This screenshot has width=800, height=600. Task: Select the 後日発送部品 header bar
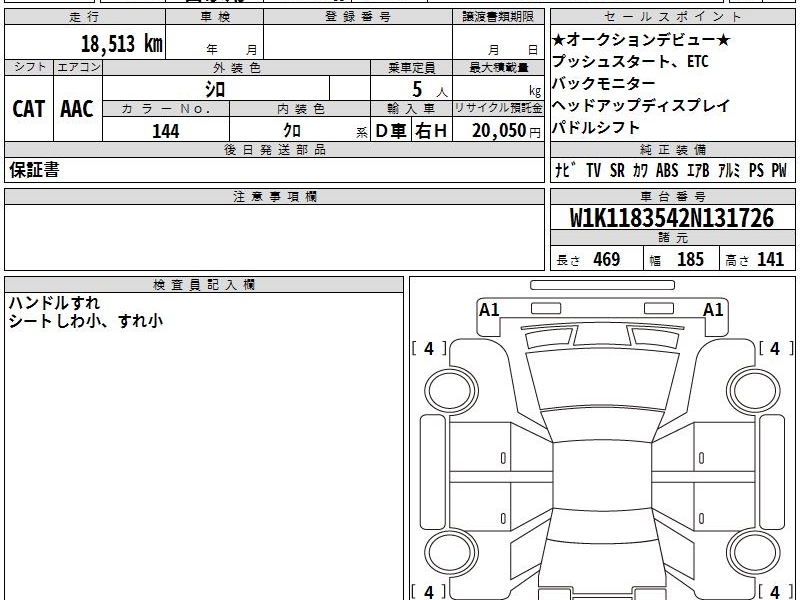point(274,149)
